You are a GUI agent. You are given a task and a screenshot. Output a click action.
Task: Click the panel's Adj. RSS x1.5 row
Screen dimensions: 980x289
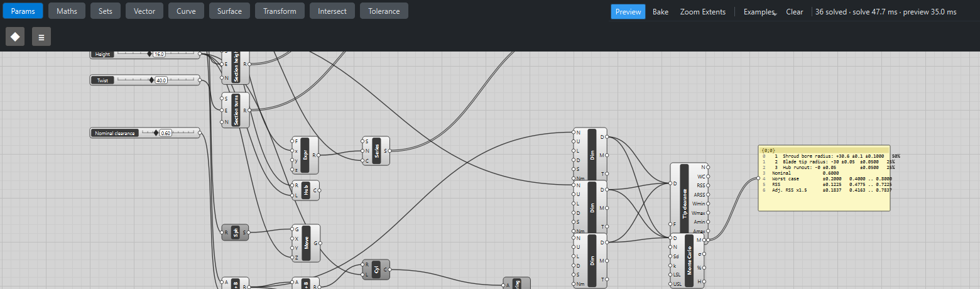point(825,190)
